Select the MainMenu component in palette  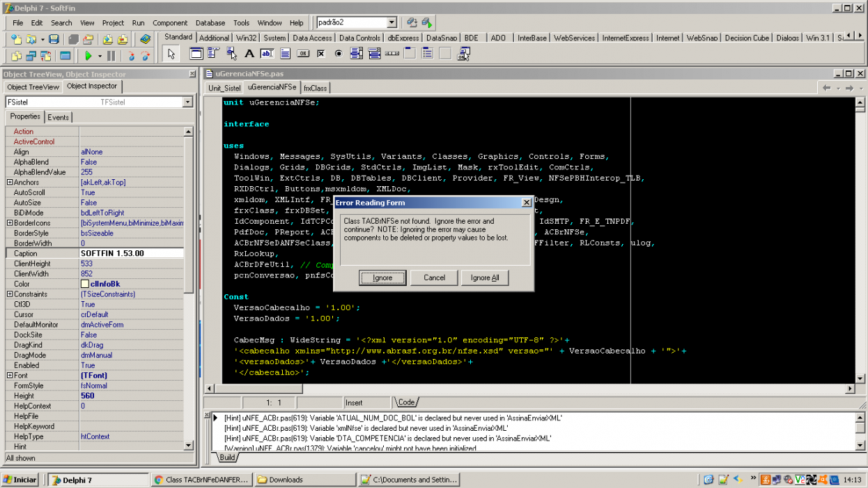[214, 54]
